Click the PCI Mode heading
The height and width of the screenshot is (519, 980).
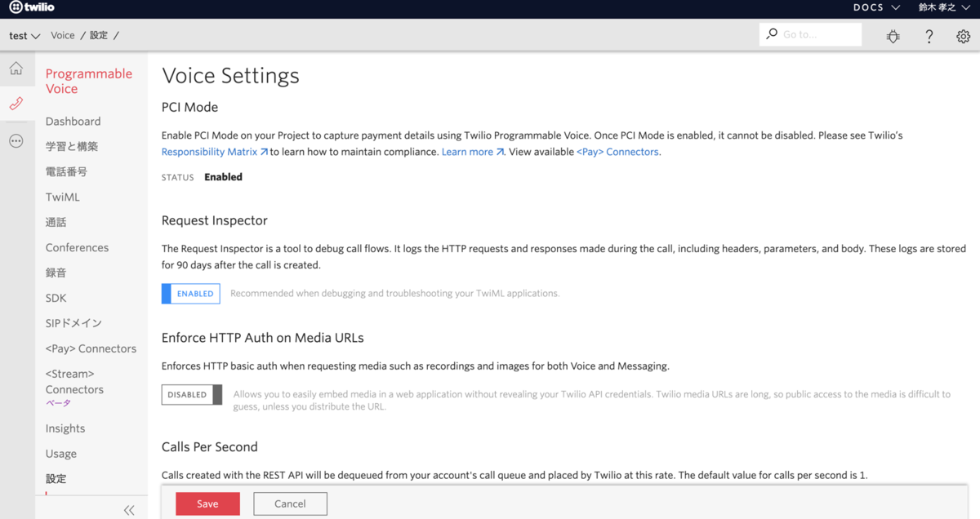point(189,107)
